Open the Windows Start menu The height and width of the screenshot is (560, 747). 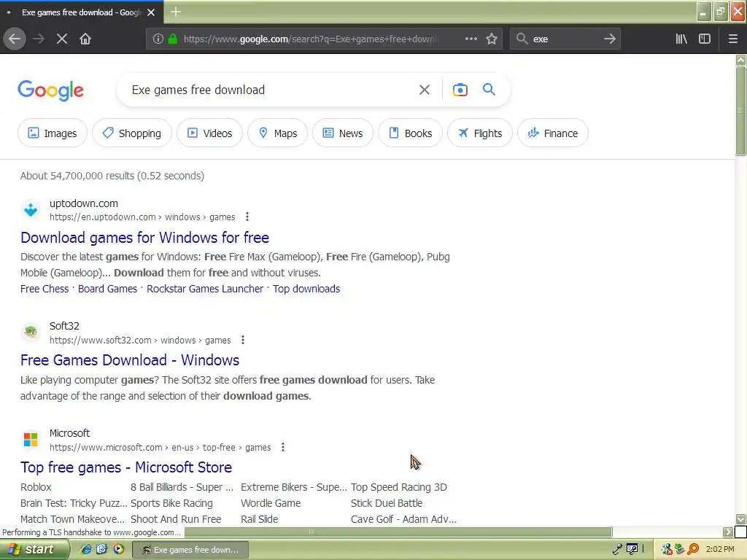click(x=34, y=550)
